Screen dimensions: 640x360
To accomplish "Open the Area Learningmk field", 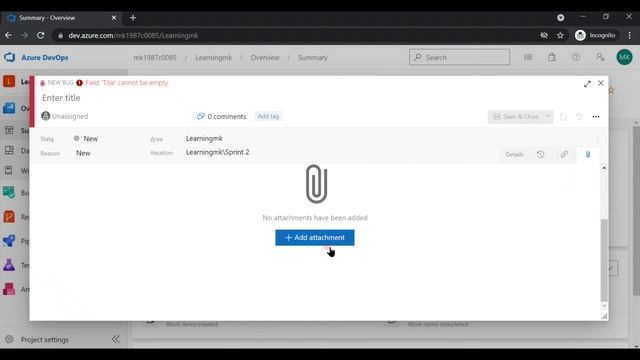I will pos(204,138).
